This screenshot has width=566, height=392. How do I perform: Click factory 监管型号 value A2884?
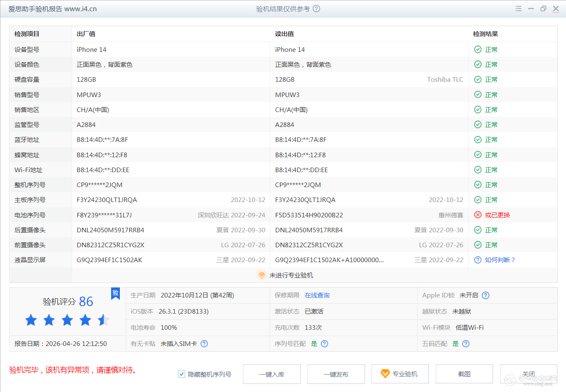coord(86,124)
